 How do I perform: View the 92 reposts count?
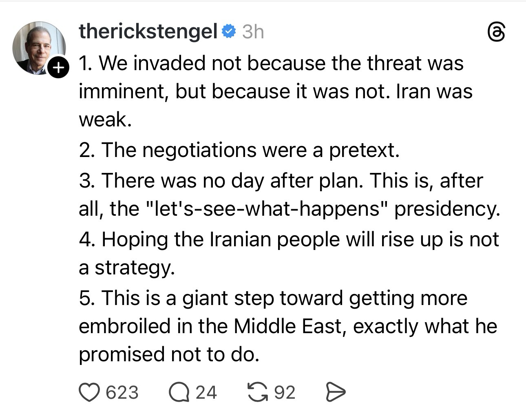coord(284,392)
